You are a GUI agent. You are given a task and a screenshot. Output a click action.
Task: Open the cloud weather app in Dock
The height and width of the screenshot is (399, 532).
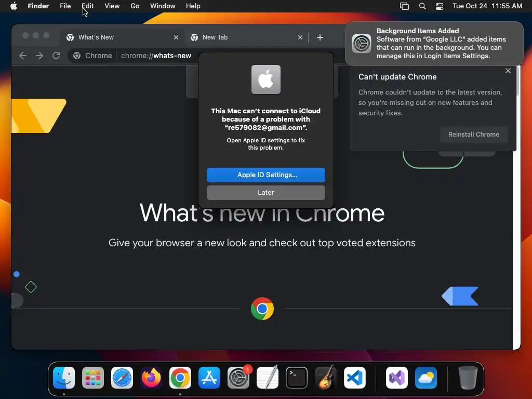tap(426, 378)
